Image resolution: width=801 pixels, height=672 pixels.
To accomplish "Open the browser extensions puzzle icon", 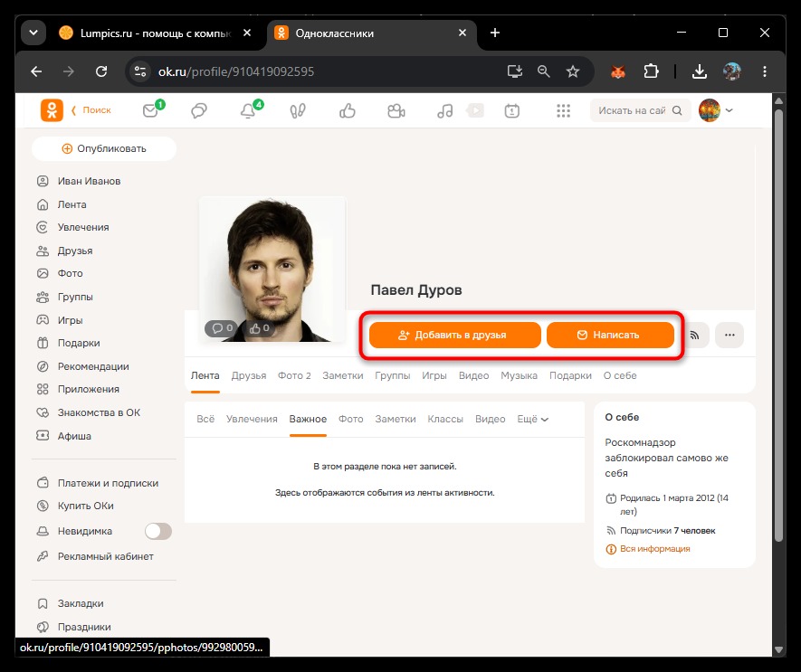I will 651,71.
